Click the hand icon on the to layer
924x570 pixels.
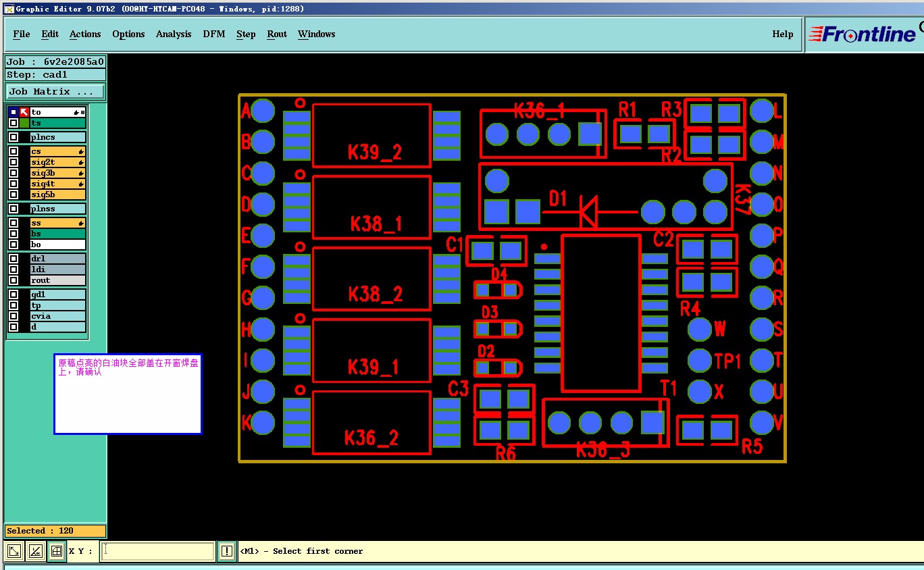[x=76, y=113]
